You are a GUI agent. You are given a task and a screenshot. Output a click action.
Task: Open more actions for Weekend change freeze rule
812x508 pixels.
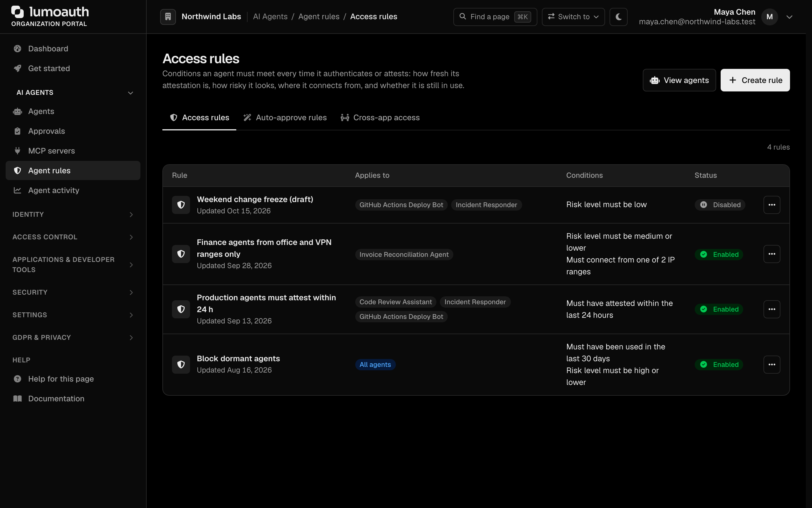[772, 205]
